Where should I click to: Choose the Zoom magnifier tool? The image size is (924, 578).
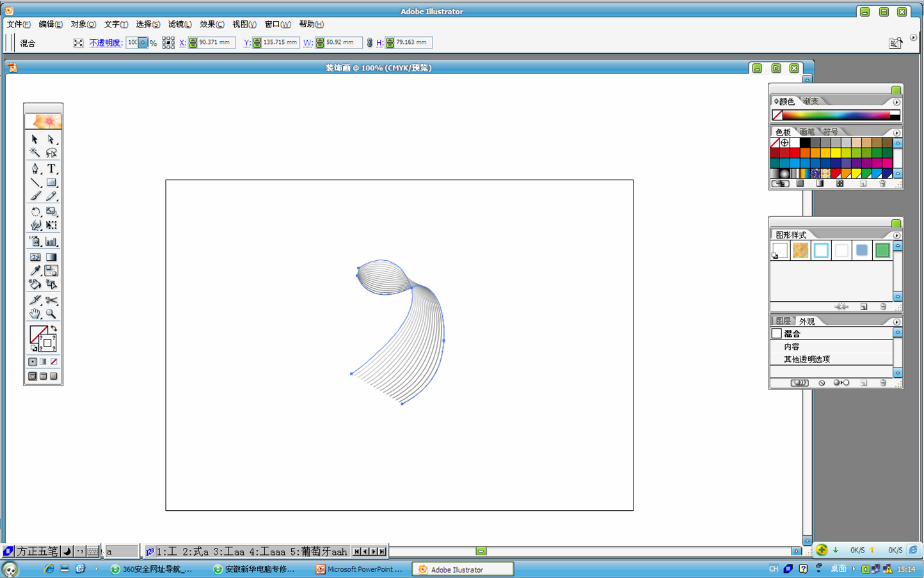(51, 314)
